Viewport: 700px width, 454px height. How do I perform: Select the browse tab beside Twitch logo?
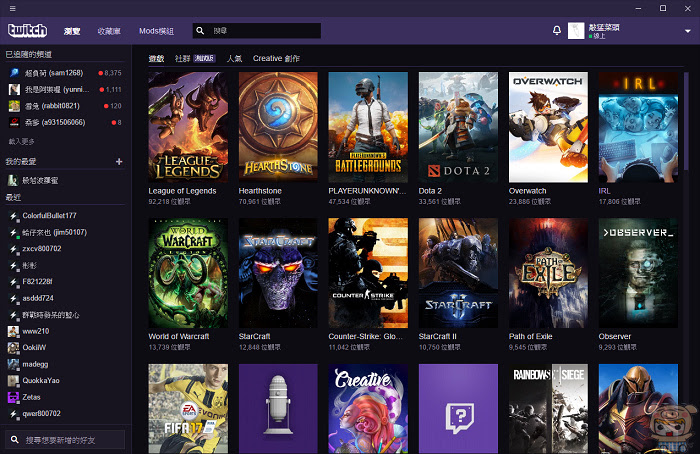click(x=72, y=31)
